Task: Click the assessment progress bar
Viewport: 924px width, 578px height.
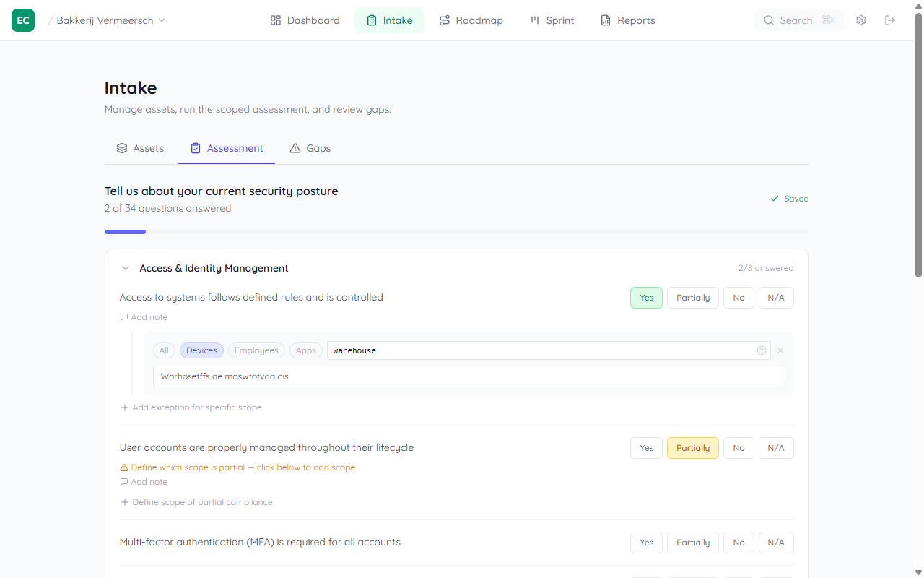Action: click(x=456, y=232)
